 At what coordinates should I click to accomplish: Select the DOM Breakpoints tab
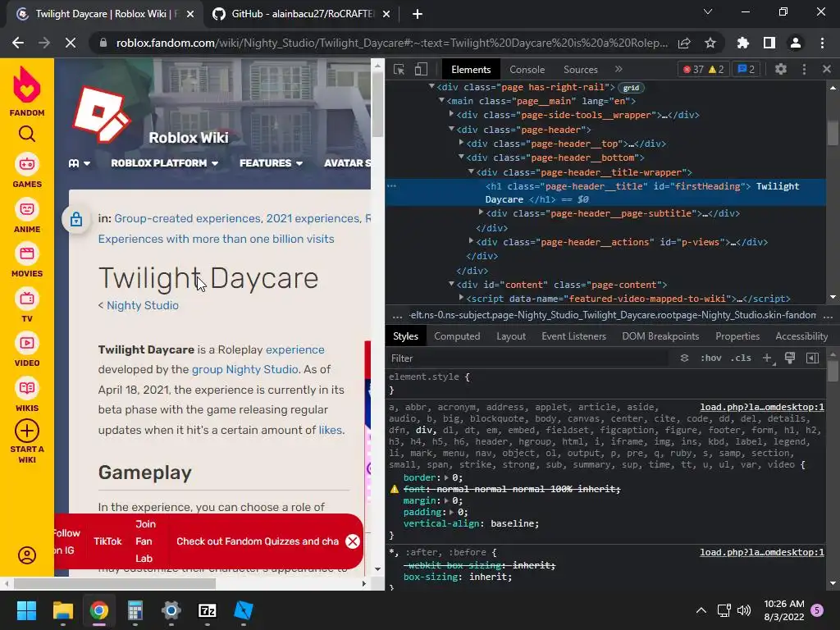[x=660, y=336]
